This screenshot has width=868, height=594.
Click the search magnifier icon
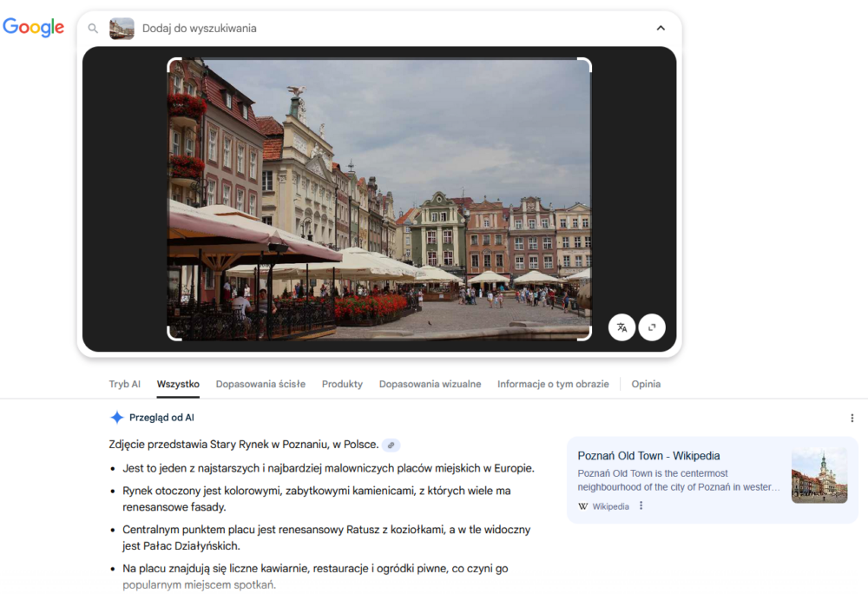click(x=94, y=29)
